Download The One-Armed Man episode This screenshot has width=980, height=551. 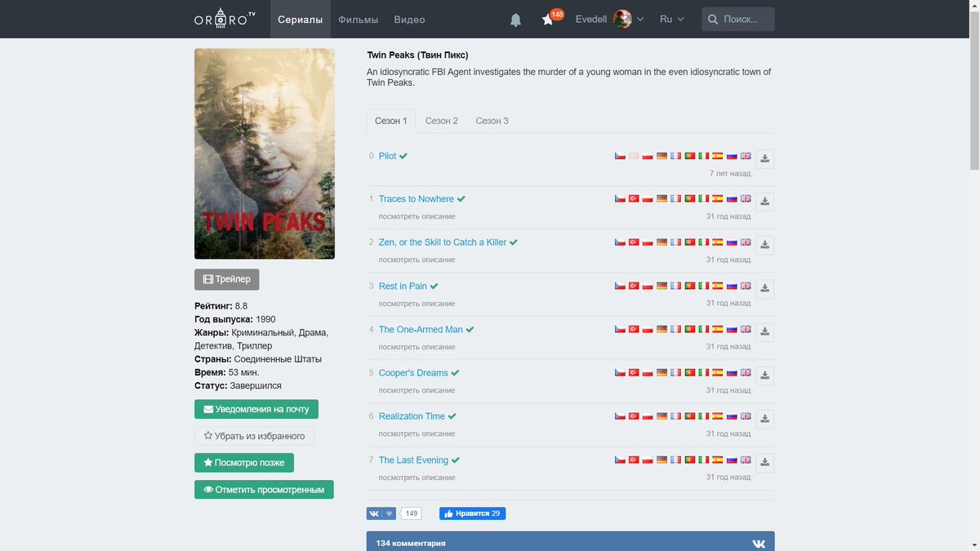click(x=764, y=332)
